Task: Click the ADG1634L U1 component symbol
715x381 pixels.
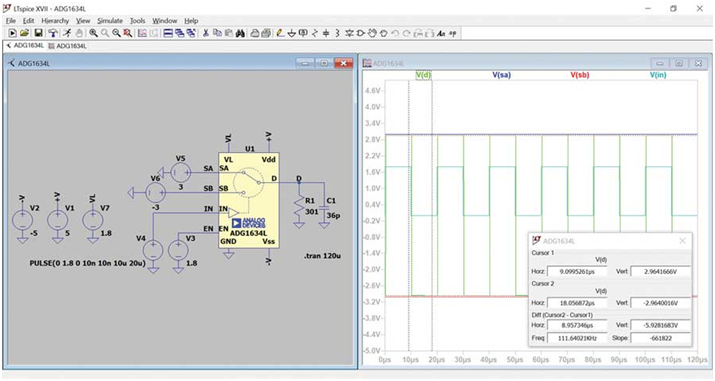Action: pyautogui.click(x=249, y=201)
